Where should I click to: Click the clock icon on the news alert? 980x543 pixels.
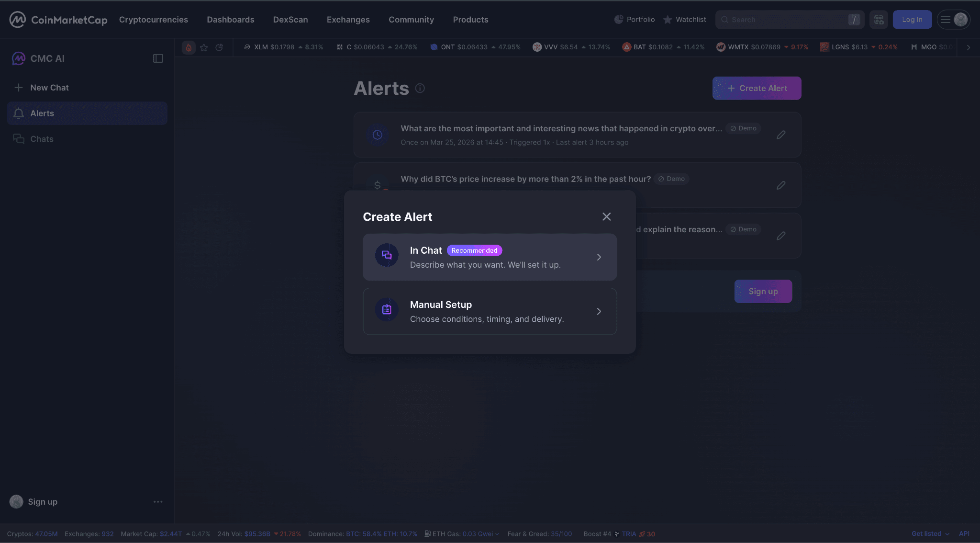click(x=378, y=135)
